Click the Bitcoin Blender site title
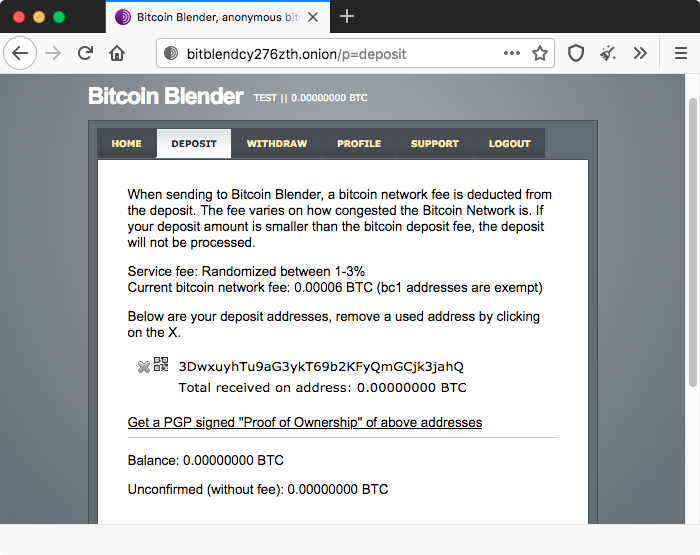700x555 pixels. [x=166, y=96]
